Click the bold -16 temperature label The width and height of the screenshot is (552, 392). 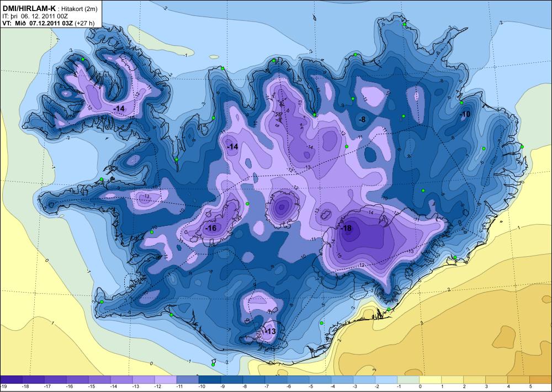pyautogui.click(x=210, y=228)
